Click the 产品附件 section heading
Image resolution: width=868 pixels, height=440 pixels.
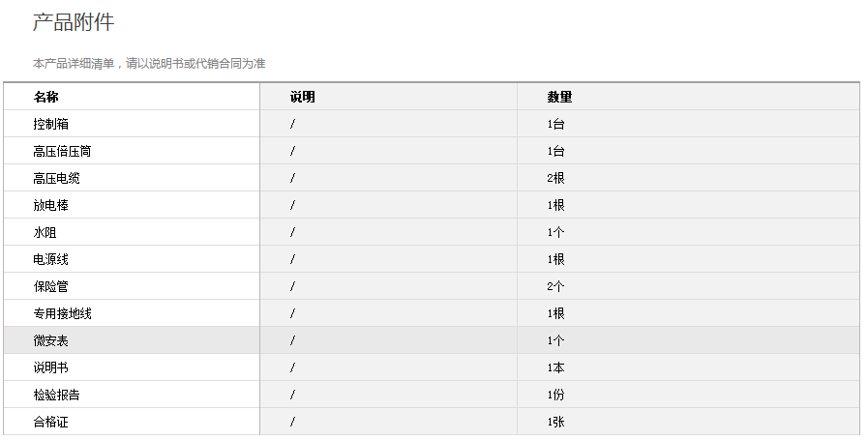pyautogui.click(x=73, y=22)
